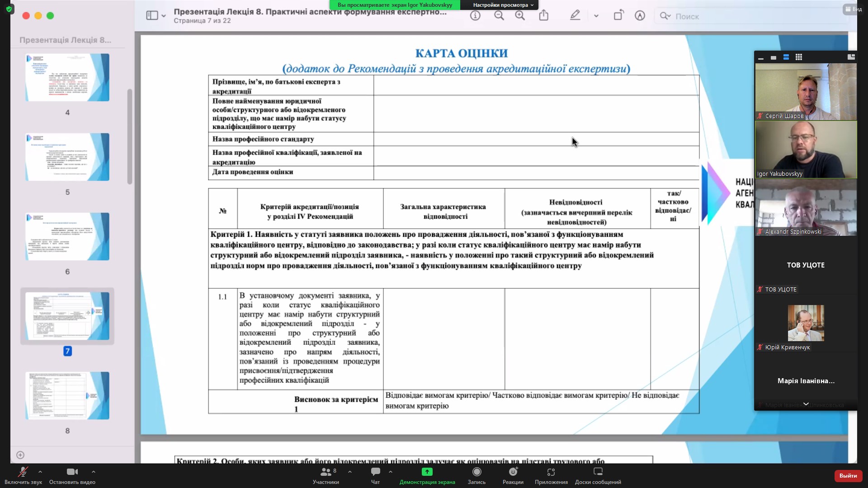Select ТОВ УЦОТЕ participant tile

pyautogui.click(x=806, y=265)
